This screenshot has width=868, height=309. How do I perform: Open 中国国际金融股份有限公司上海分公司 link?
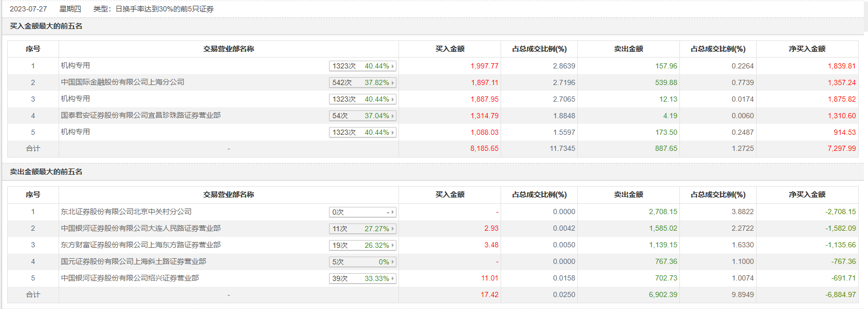(123, 82)
